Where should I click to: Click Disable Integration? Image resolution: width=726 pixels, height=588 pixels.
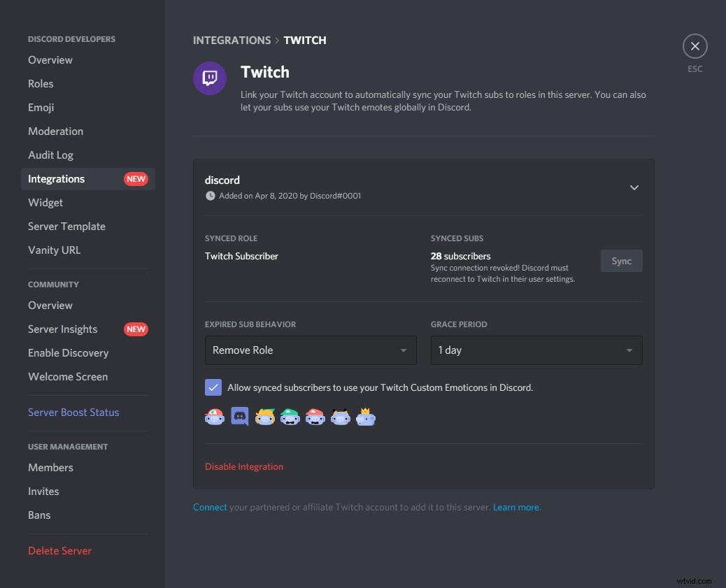243,466
